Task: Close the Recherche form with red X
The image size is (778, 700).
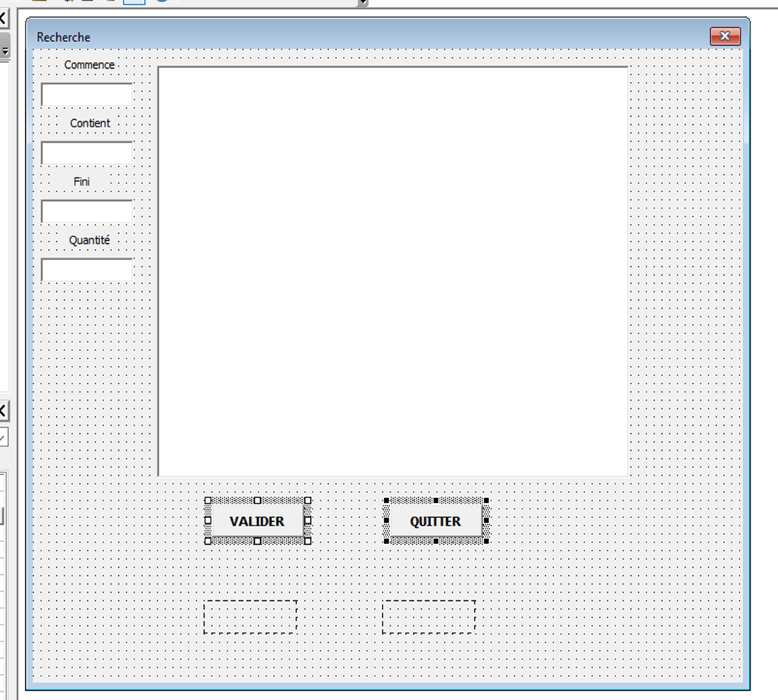Action: tap(725, 36)
